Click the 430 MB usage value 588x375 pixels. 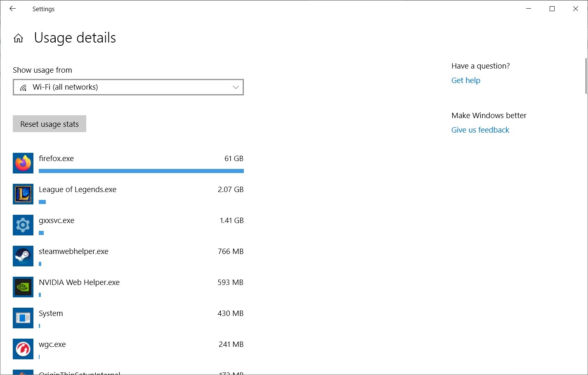pos(231,313)
